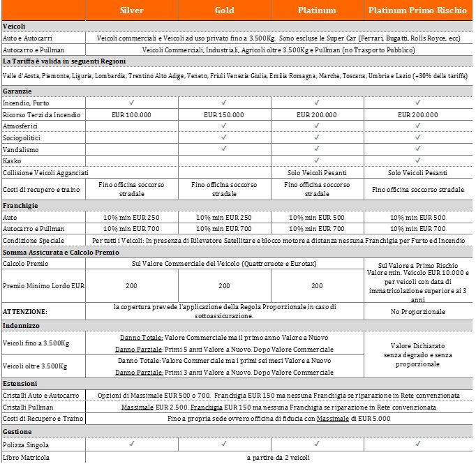Select the 200 premium in Gold column
Viewport: 476px width, 464px height.
pos(224,286)
